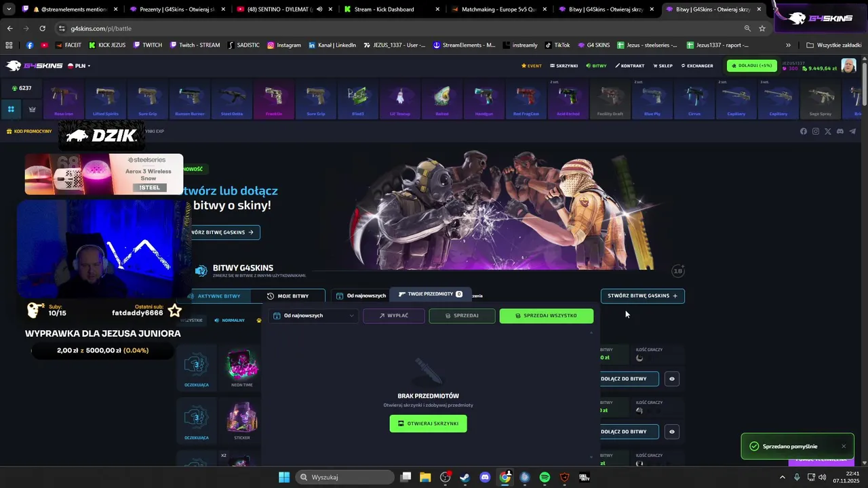The height and width of the screenshot is (488, 868).
Task: Select the NORMALNY battle filter
Action: [230, 320]
